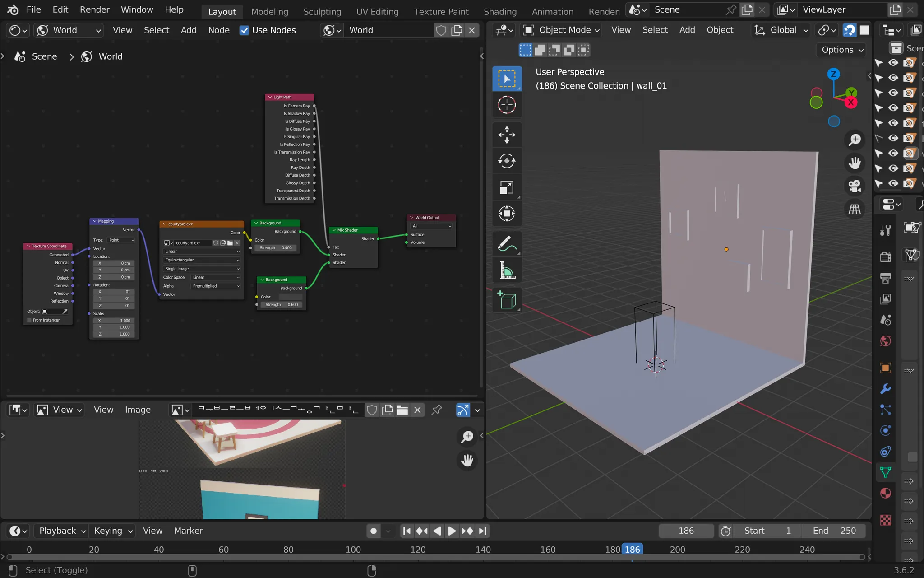Open Material properties tab icon
Image resolution: width=924 pixels, height=578 pixels.
[x=885, y=494]
